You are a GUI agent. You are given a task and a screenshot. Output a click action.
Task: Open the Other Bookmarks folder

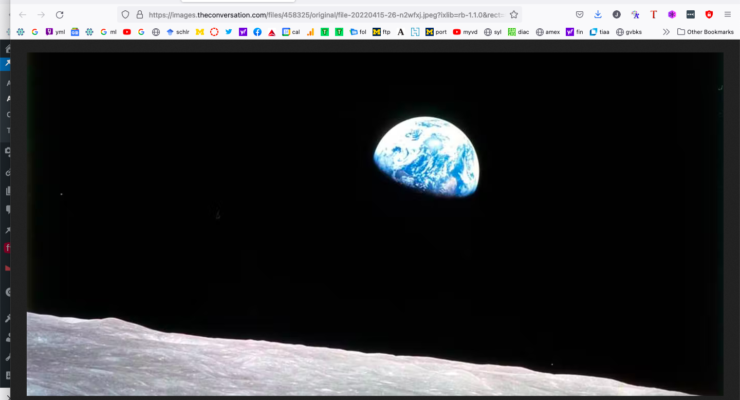(x=705, y=32)
